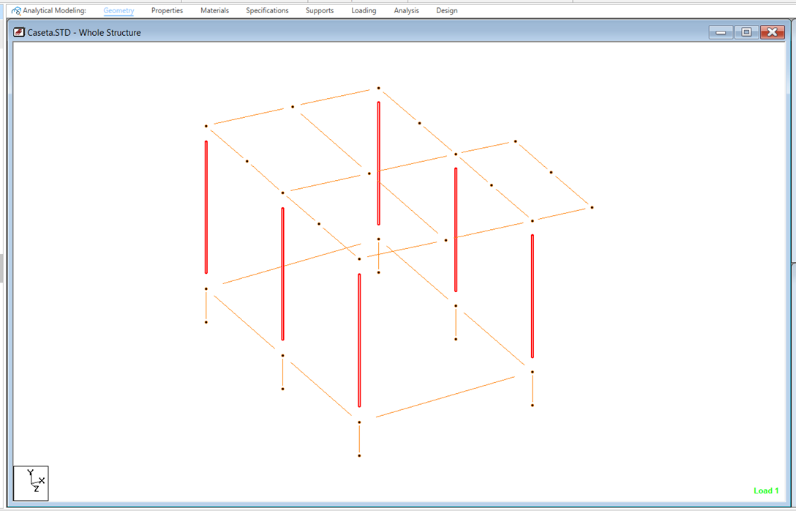Go to the Materials tab

click(x=214, y=10)
